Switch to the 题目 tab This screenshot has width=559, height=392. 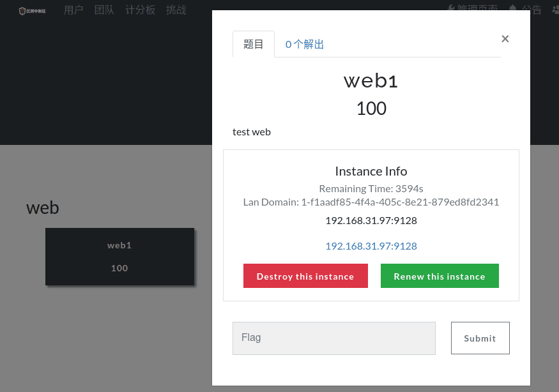tap(254, 44)
